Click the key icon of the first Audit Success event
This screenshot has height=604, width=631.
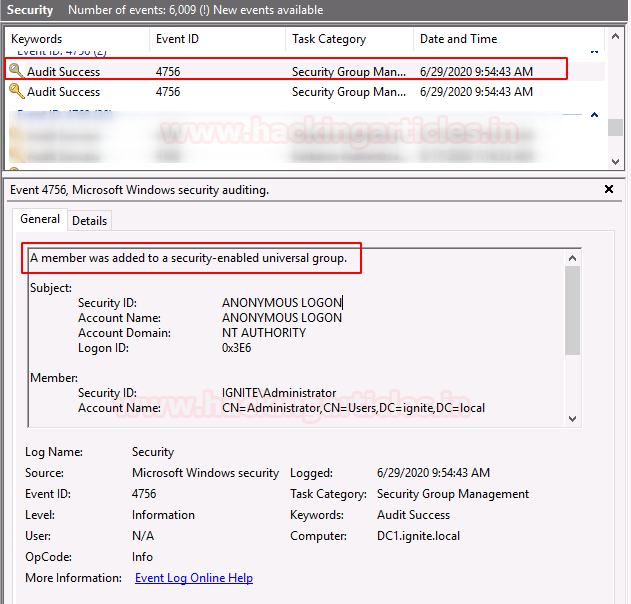(16, 71)
